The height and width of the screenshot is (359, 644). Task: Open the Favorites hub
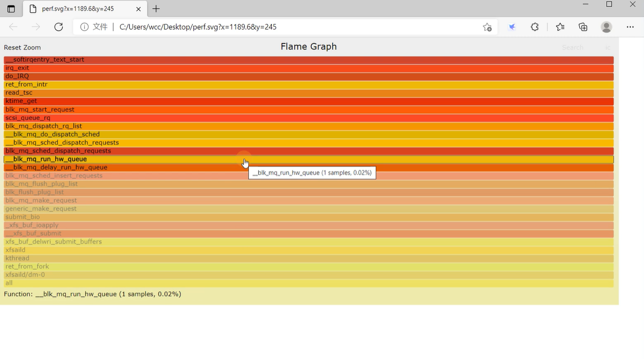point(560,27)
